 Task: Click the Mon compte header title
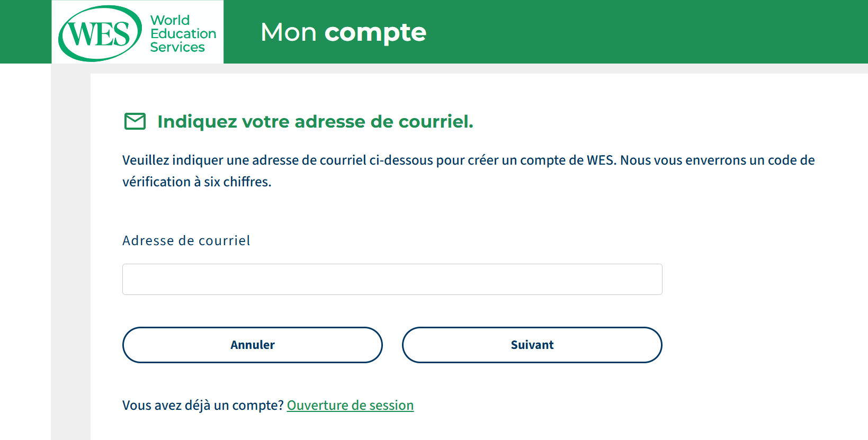[343, 32]
